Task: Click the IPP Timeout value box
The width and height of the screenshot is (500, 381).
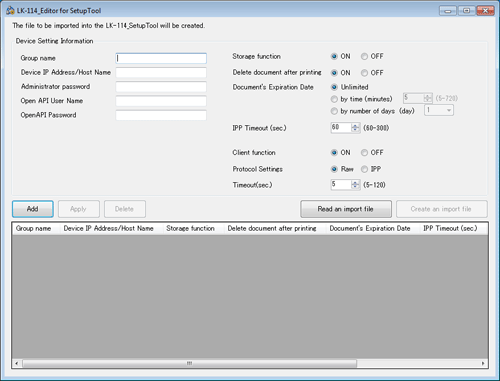Action: click(x=341, y=128)
